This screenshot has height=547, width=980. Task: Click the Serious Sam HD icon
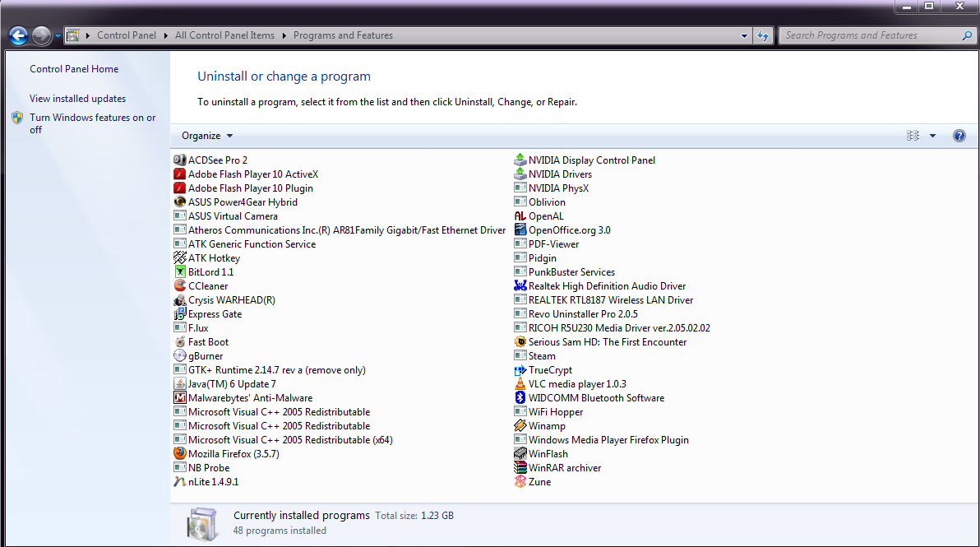click(x=520, y=342)
